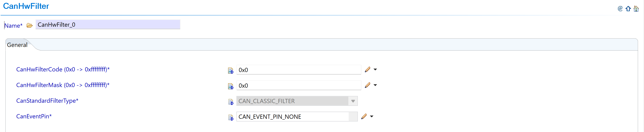Expand the dropdown arrow after CanEventPin

[x=372, y=116]
